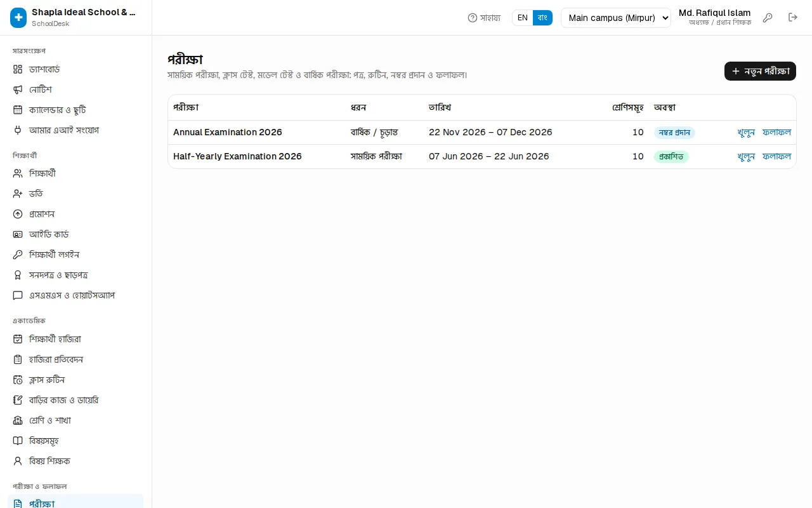Open সাহায্য help link
The height and width of the screenshot is (508, 812).
(x=484, y=18)
